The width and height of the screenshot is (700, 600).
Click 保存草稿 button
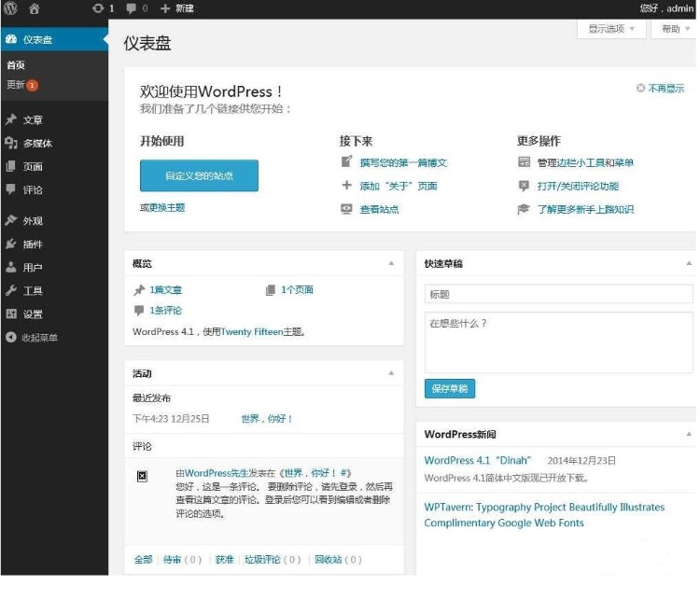click(x=450, y=388)
